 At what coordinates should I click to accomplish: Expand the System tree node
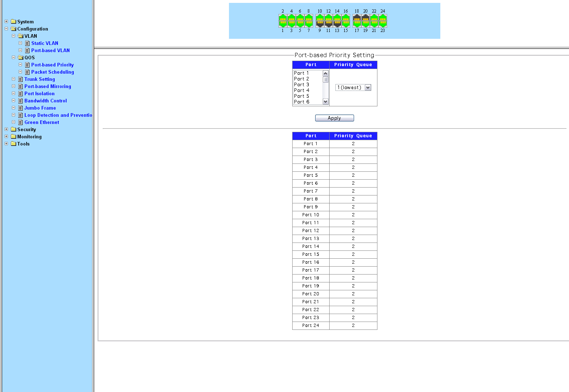(6, 22)
